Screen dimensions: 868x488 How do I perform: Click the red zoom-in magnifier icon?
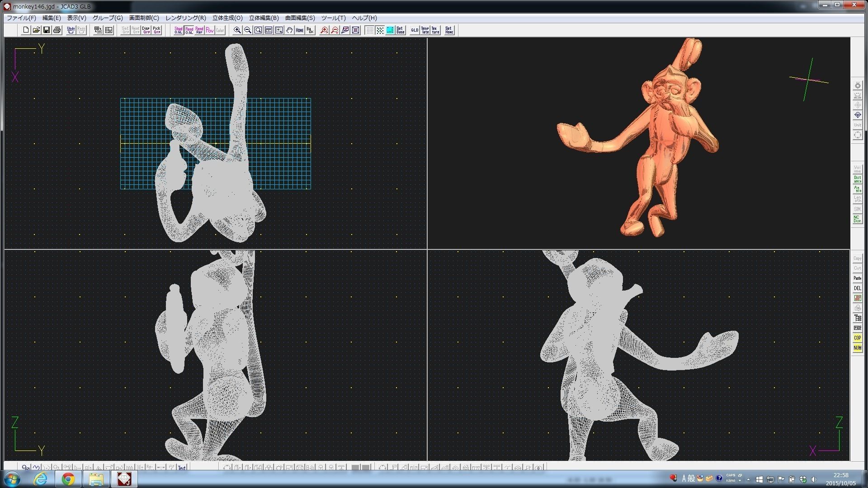coord(324,30)
